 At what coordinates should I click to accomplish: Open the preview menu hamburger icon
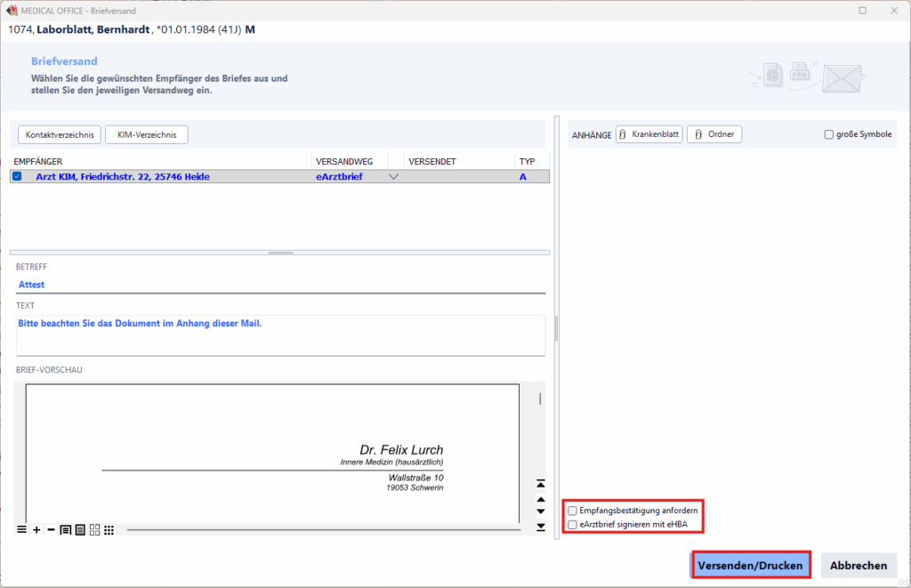21,530
